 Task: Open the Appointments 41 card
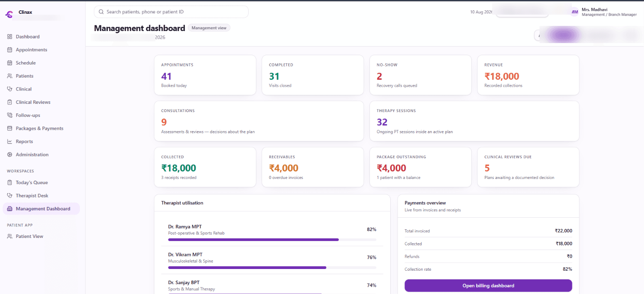point(205,75)
